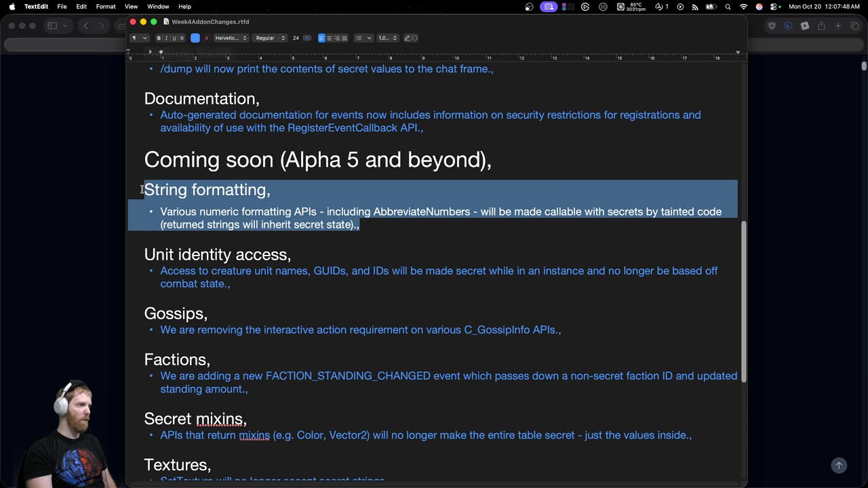Go forward in the background browser window
Image resolution: width=868 pixels, height=488 pixels.
tap(102, 26)
